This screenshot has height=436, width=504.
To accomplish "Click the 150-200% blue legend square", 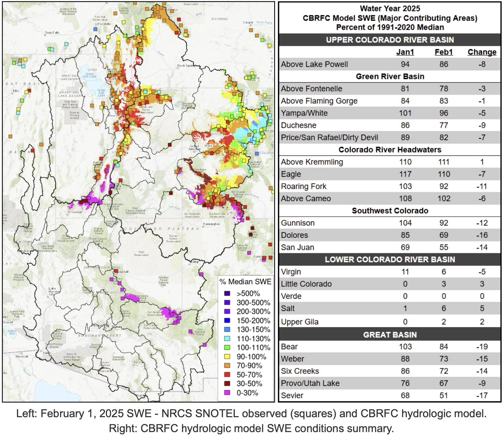I will [x=227, y=320].
